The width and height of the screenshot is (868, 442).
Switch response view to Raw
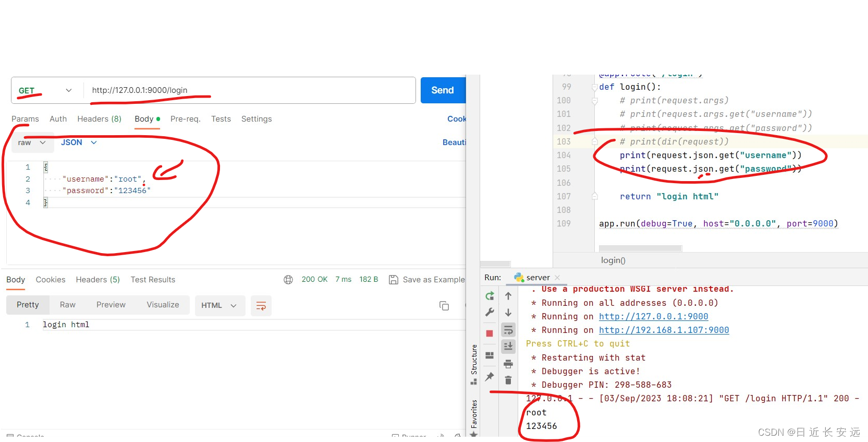68,305
